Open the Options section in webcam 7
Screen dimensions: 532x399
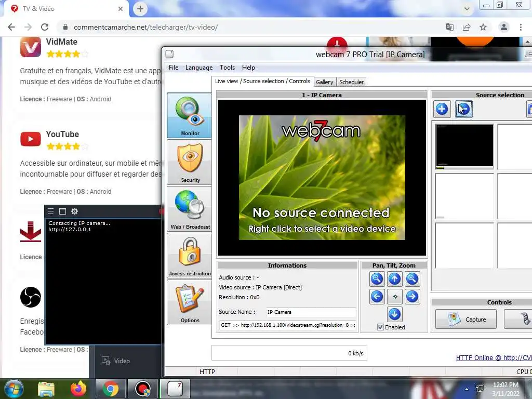tap(189, 303)
